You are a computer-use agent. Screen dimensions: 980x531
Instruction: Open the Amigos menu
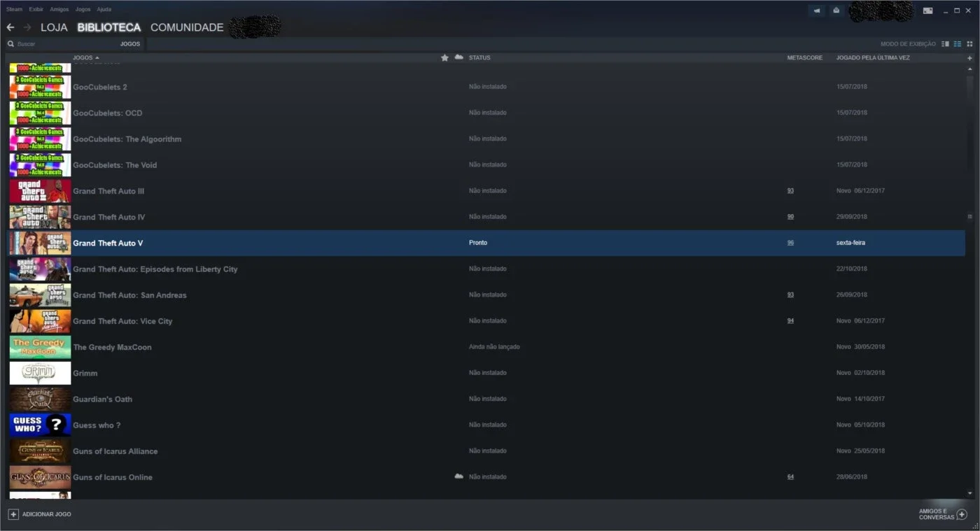[59, 10]
